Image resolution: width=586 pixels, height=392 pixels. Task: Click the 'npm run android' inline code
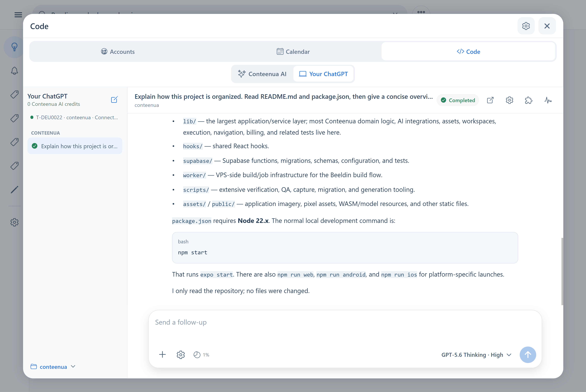(x=341, y=274)
